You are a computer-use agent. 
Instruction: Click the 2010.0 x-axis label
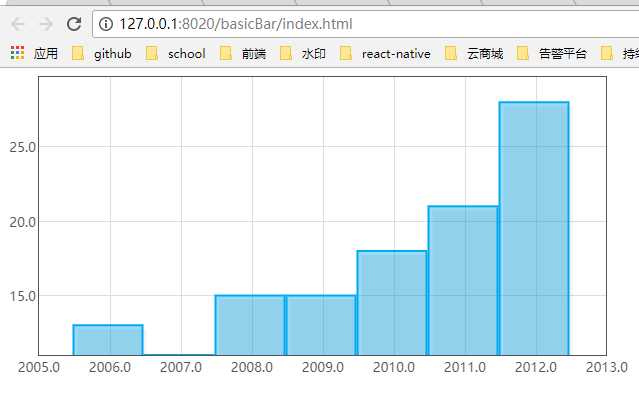[x=394, y=367]
